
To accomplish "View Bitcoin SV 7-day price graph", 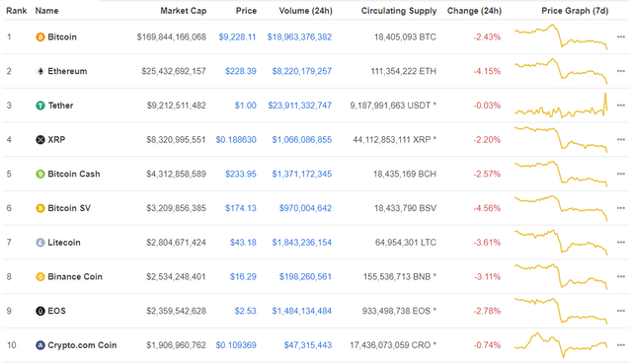I will [561, 208].
